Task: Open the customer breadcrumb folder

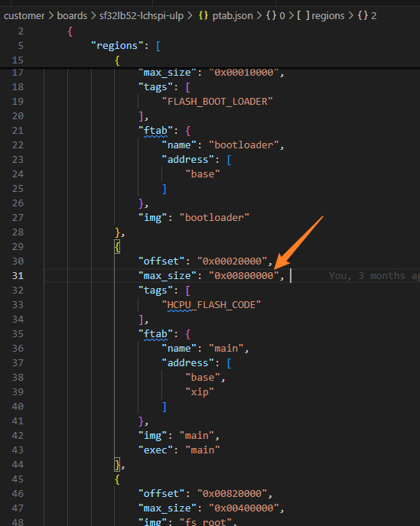Action: tap(24, 16)
